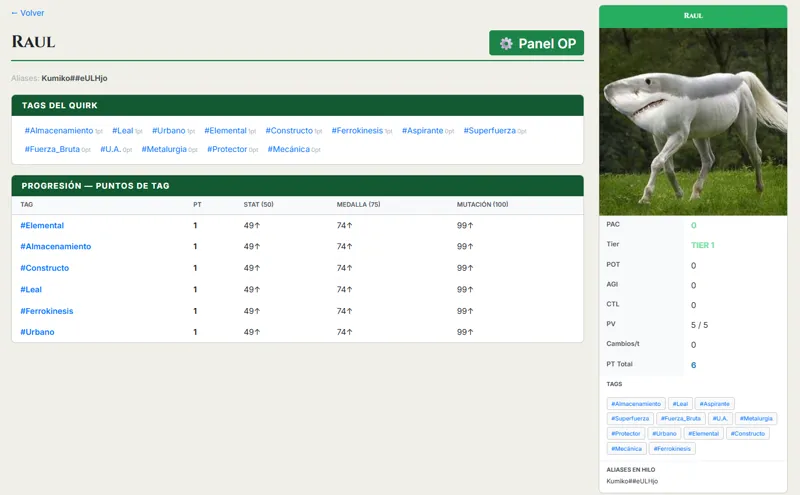Click the PT value 1 in #Elemental row
Screen dimensions: 800x495
[x=195, y=225]
